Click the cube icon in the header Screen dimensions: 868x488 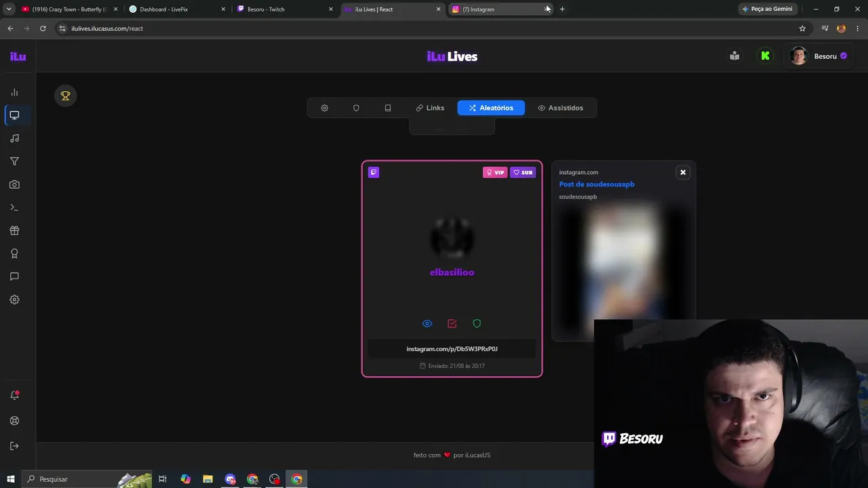pyautogui.click(x=734, y=56)
